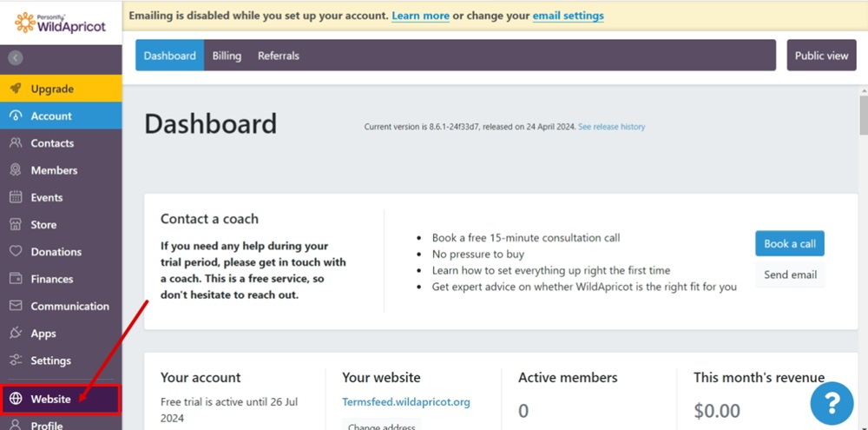Click the Donations heart icon
Image resolution: width=868 pixels, height=430 pixels.
[x=16, y=252]
